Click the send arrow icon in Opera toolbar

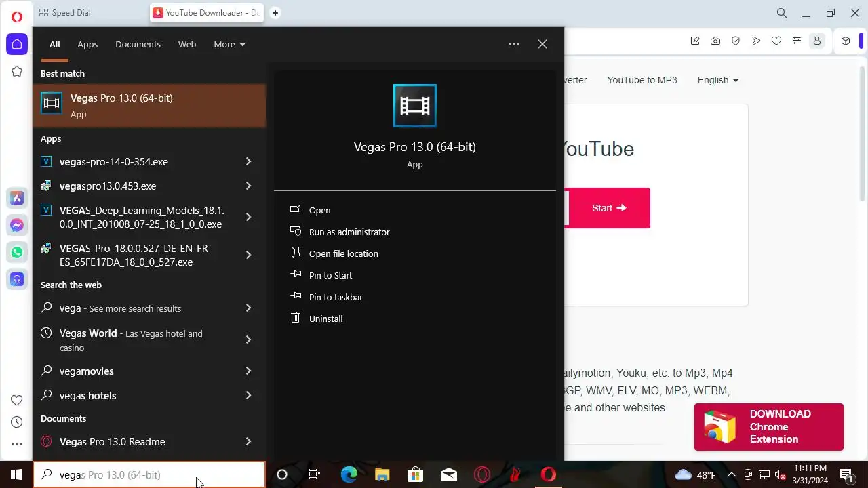[756, 41]
